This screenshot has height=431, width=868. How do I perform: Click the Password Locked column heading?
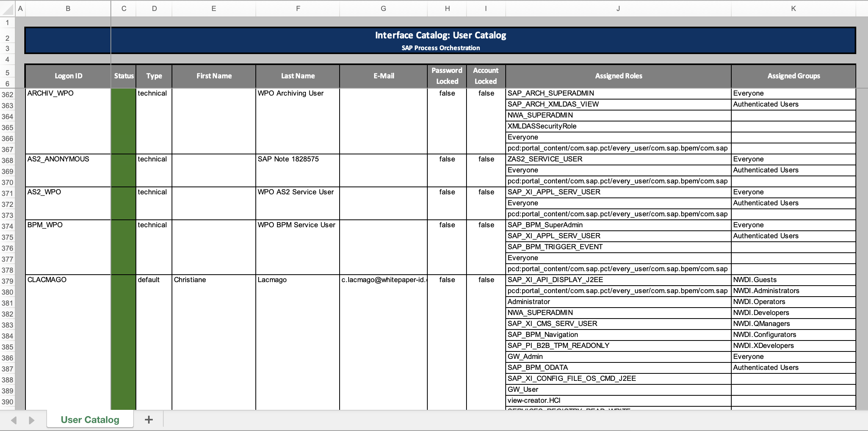coord(447,76)
